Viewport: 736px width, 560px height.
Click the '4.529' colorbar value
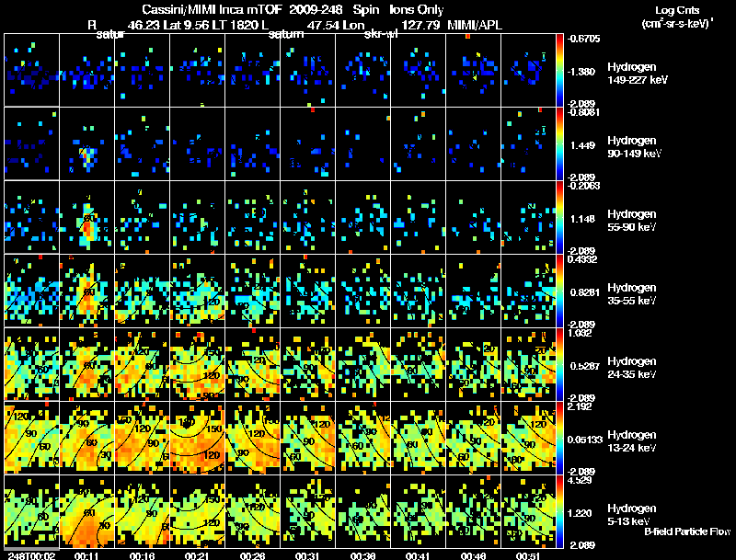point(580,480)
